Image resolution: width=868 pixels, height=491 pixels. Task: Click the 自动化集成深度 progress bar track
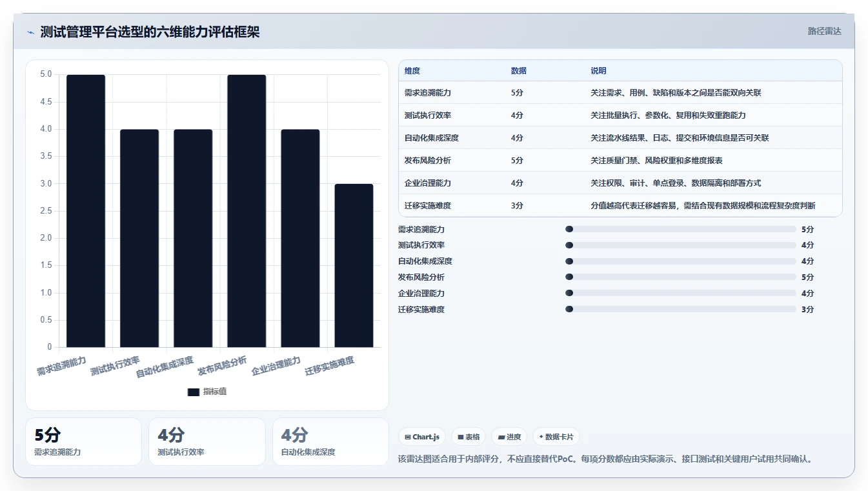[x=681, y=261]
